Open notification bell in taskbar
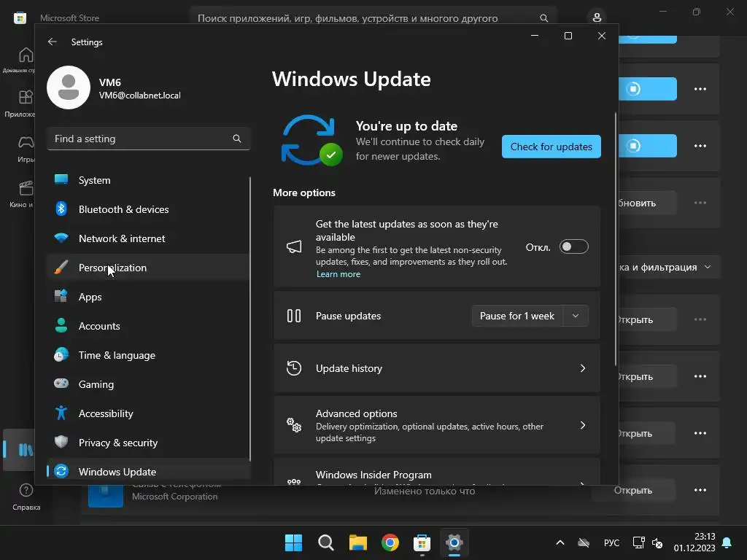 point(727,542)
